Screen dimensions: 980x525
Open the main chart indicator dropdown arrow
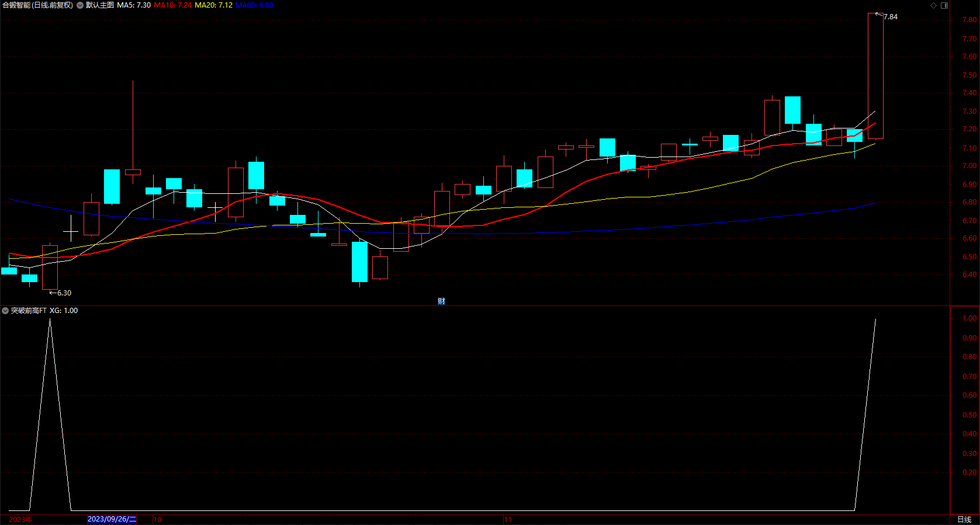pyautogui.click(x=80, y=5)
